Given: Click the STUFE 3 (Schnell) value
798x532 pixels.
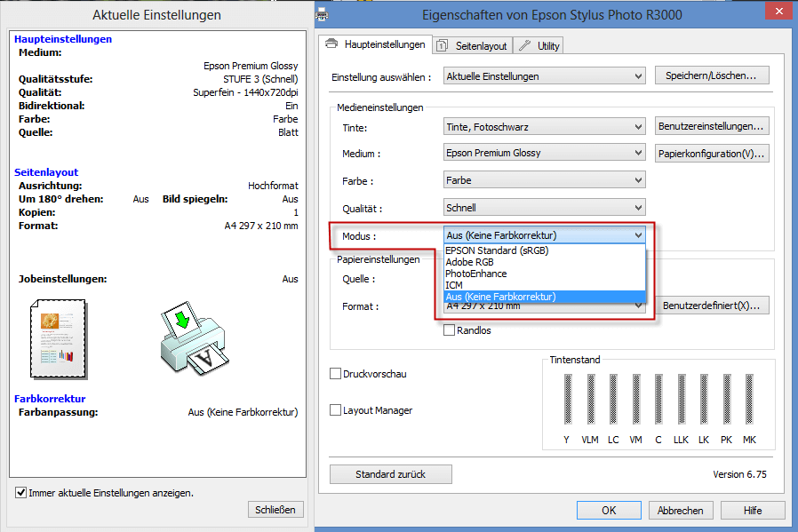Looking at the screenshot, I should 260,79.
